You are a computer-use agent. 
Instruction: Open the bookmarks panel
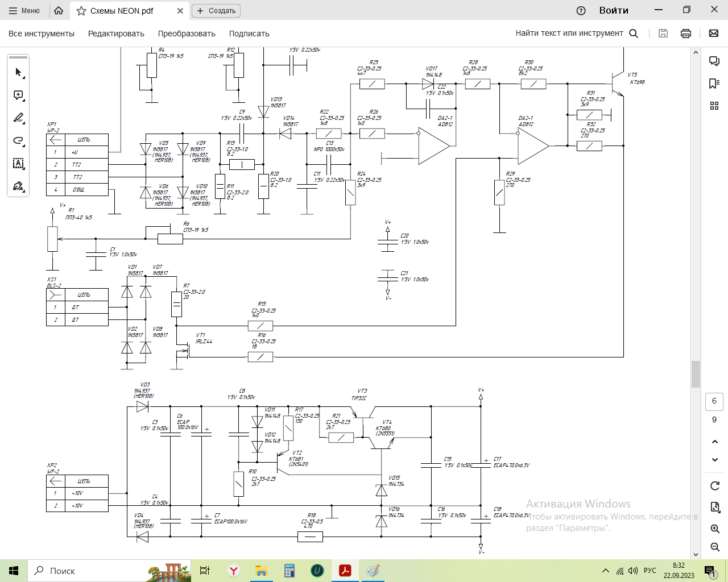714,84
